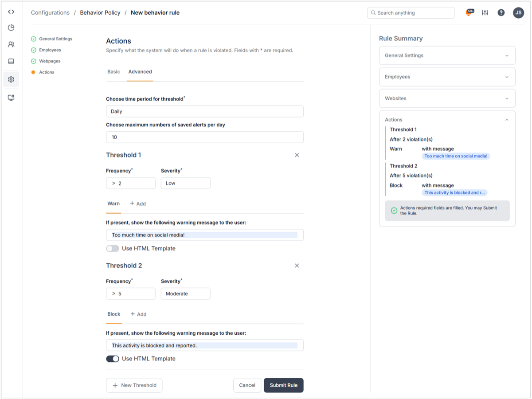The width and height of the screenshot is (532, 399).
Task: Disable Use HTML Template for Threshold 2
Action: (113, 359)
